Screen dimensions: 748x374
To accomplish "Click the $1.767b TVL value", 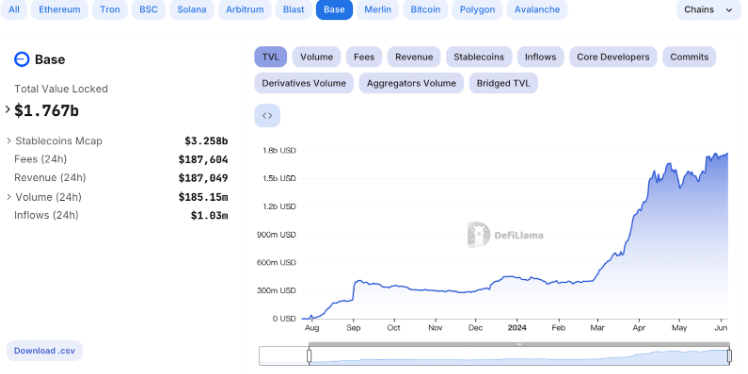I will [x=46, y=110].
